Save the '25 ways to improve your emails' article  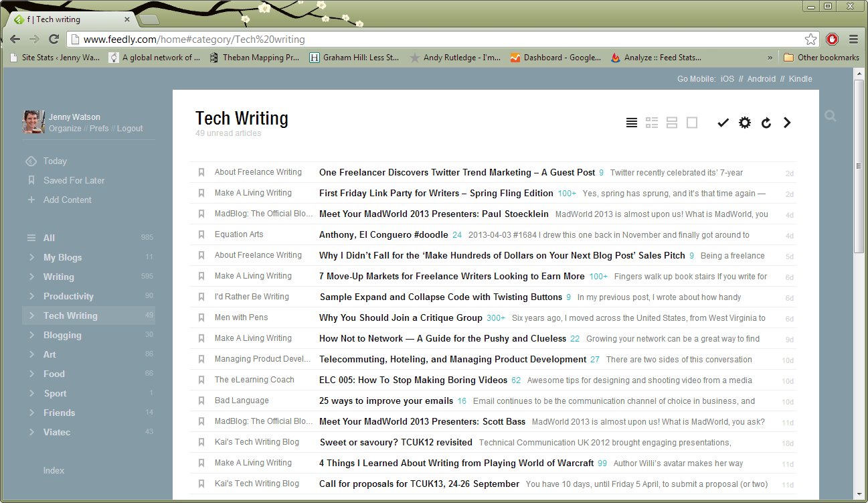point(201,401)
